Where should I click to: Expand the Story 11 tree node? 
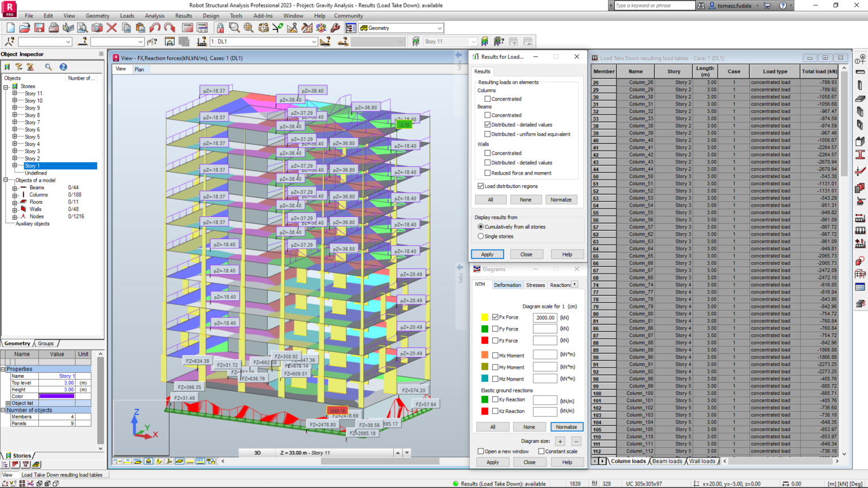(15, 94)
